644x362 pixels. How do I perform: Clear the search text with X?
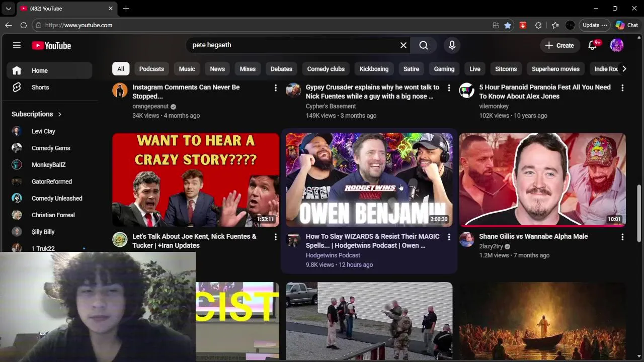click(404, 45)
